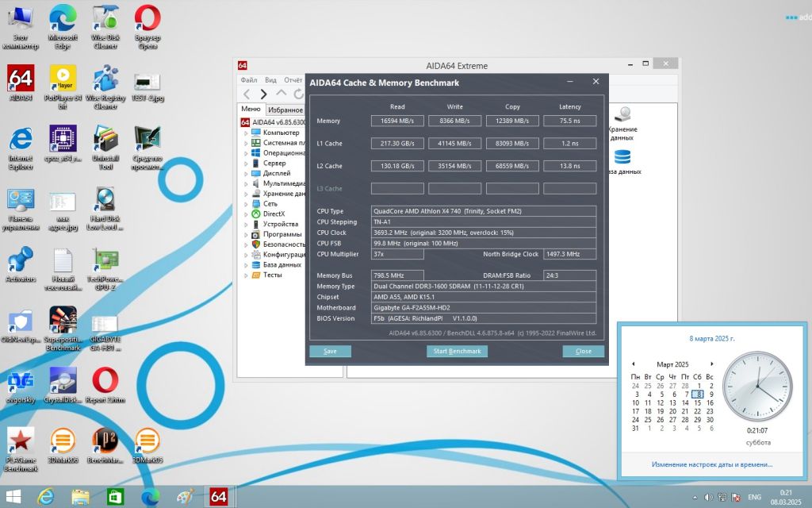Open PLA Game Benchmark icon

click(21, 449)
